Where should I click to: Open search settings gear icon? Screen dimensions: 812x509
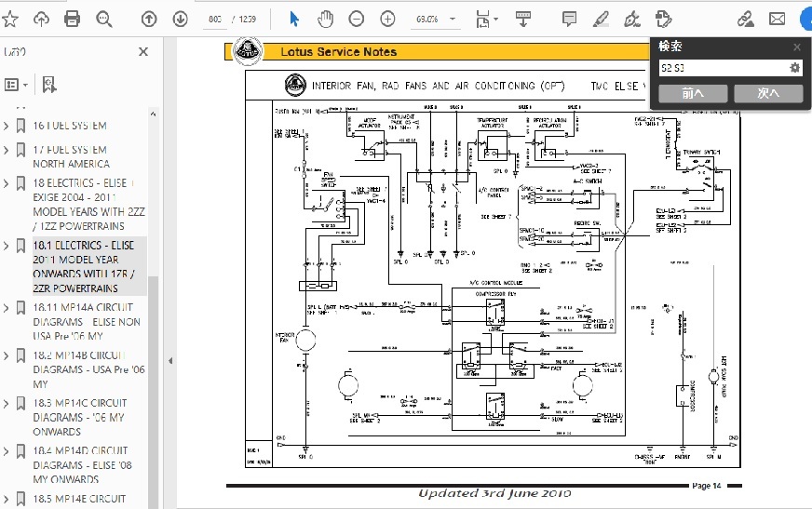coord(795,68)
